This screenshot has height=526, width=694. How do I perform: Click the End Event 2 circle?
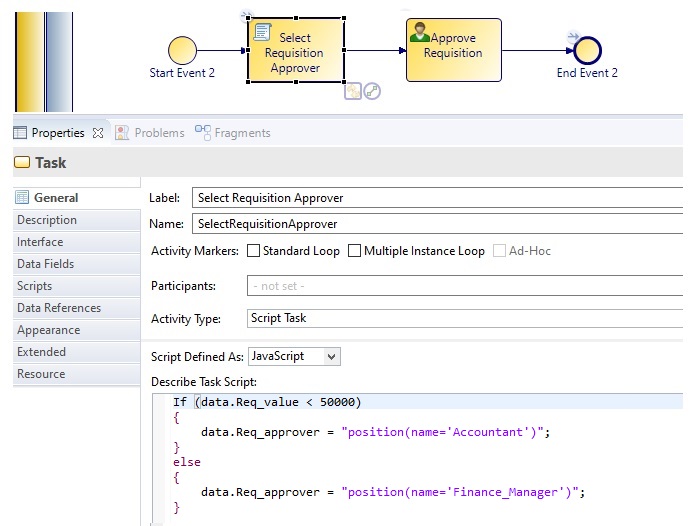pyautogui.click(x=588, y=50)
